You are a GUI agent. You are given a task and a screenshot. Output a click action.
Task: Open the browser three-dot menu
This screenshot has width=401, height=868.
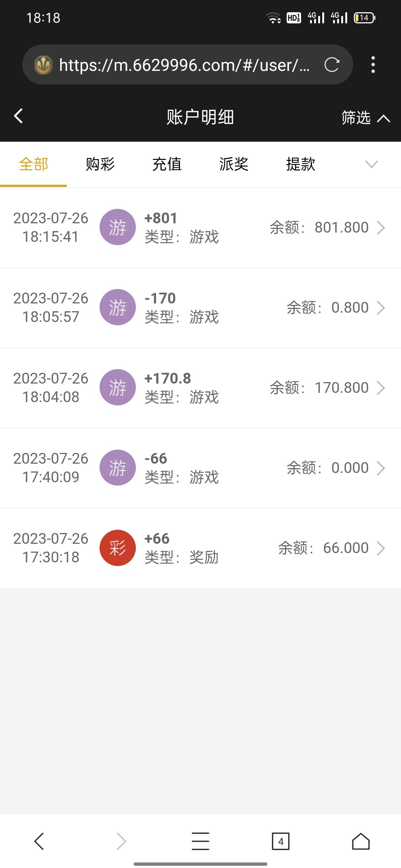coord(373,65)
